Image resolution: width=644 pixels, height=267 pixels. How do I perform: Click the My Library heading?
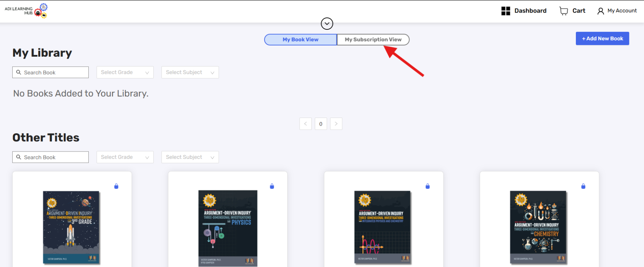point(42,53)
